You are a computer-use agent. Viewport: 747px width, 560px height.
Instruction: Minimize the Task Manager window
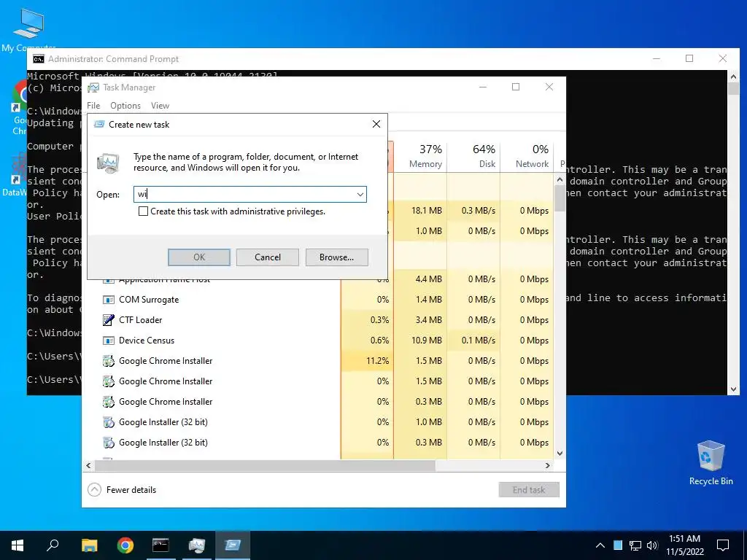[x=483, y=87]
